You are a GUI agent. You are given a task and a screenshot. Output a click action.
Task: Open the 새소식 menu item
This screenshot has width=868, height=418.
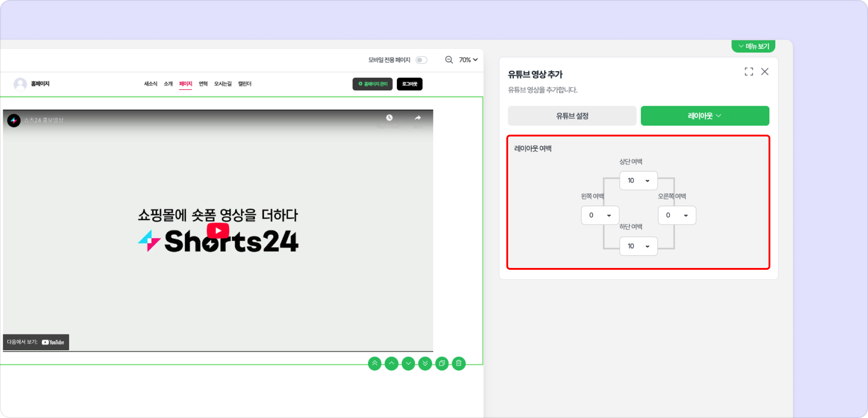coord(151,84)
